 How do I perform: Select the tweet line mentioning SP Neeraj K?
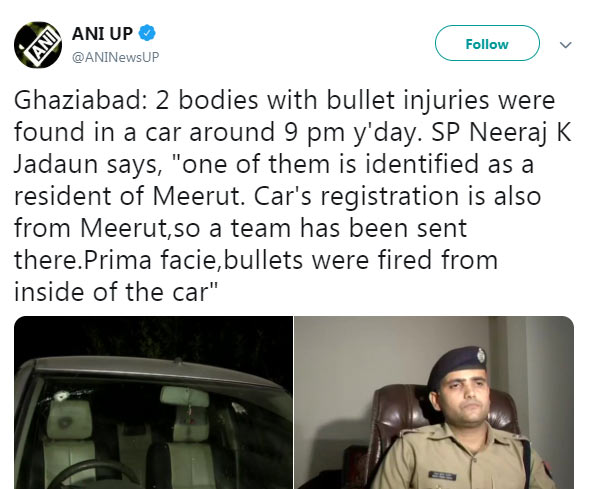pos(293,132)
